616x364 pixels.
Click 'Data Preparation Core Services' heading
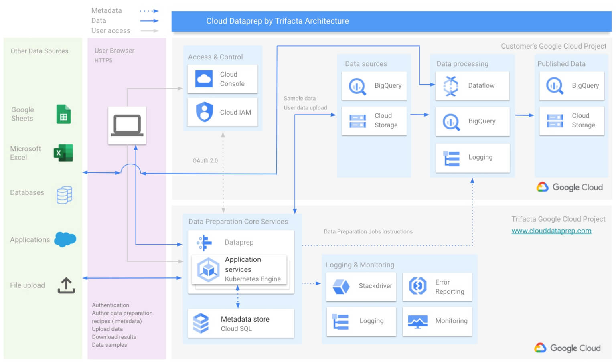coord(238,222)
